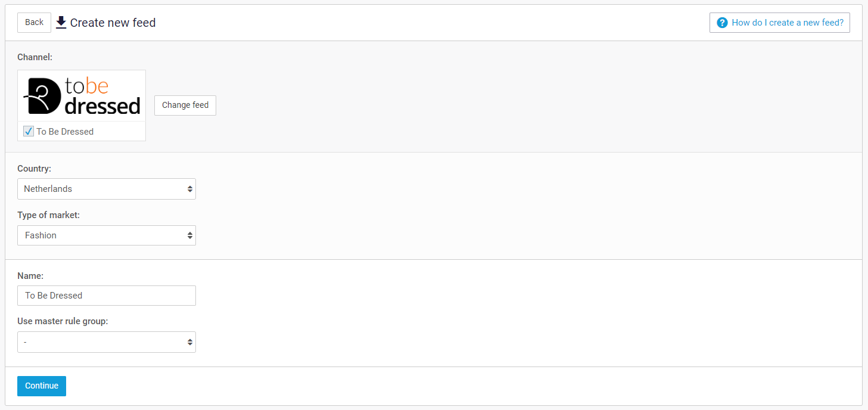
Task: Expand the Use master rule group dropdown
Action: coord(101,342)
